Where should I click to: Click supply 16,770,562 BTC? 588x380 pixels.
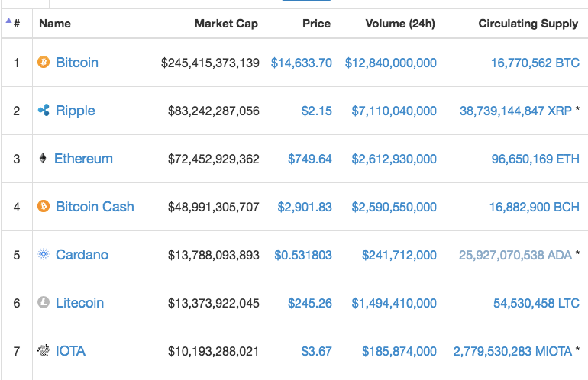tap(535, 63)
